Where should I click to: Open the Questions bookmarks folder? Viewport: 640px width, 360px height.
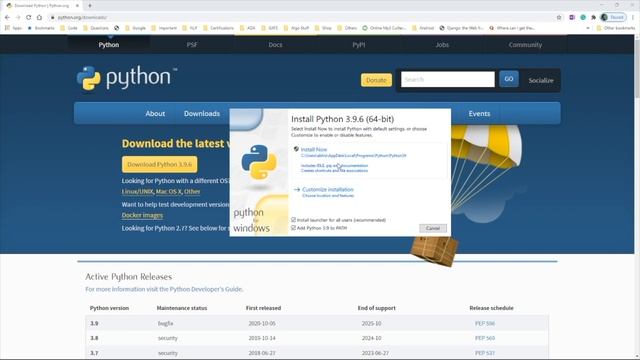click(x=96, y=28)
